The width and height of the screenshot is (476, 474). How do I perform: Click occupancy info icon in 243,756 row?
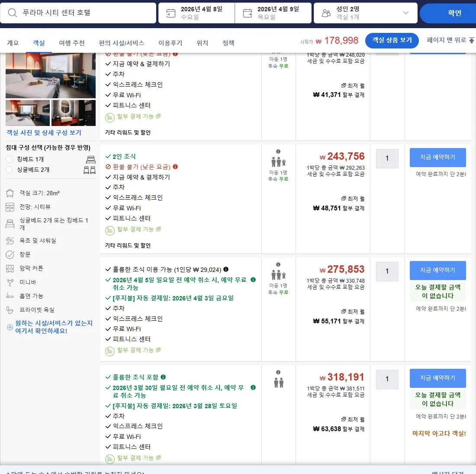278,152
